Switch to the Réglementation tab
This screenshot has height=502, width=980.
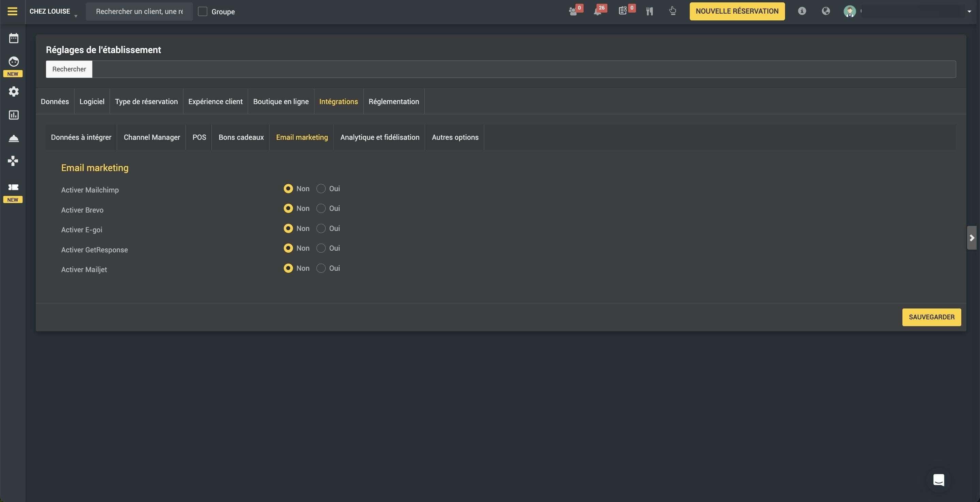pyautogui.click(x=394, y=102)
